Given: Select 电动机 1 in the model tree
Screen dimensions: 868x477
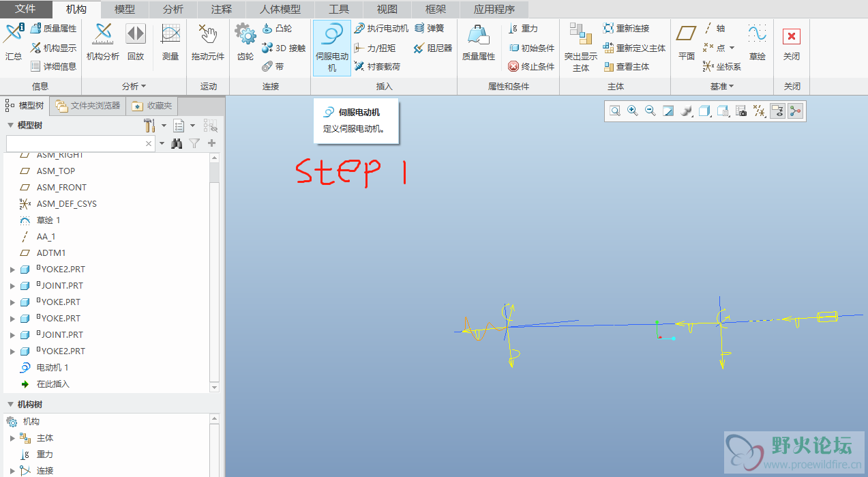Looking at the screenshot, I should tap(44, 368).
